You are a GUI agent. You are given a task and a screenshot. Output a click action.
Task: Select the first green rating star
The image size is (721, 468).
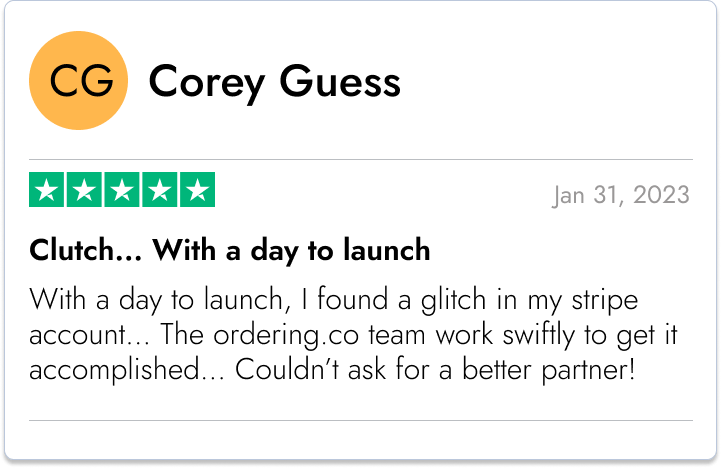pyautogui.click(x=46, y=189)
